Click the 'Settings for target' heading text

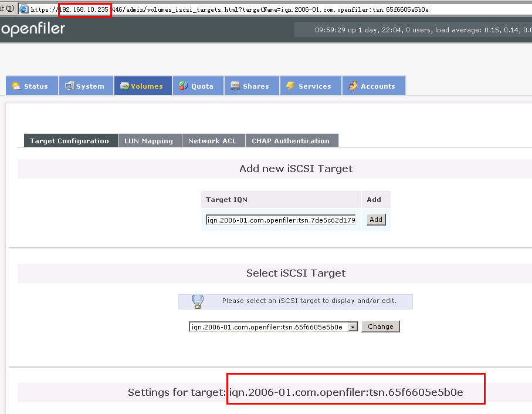point(295,392)
